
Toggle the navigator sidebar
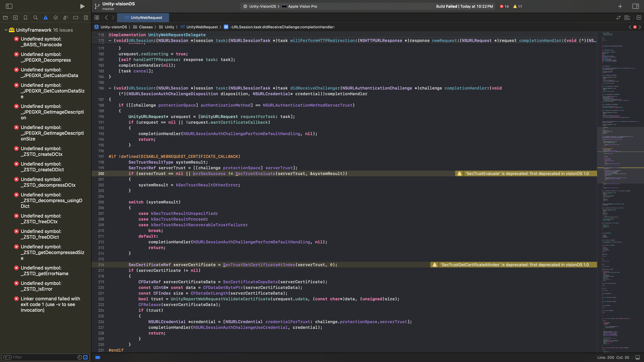(x=9, y=6)
